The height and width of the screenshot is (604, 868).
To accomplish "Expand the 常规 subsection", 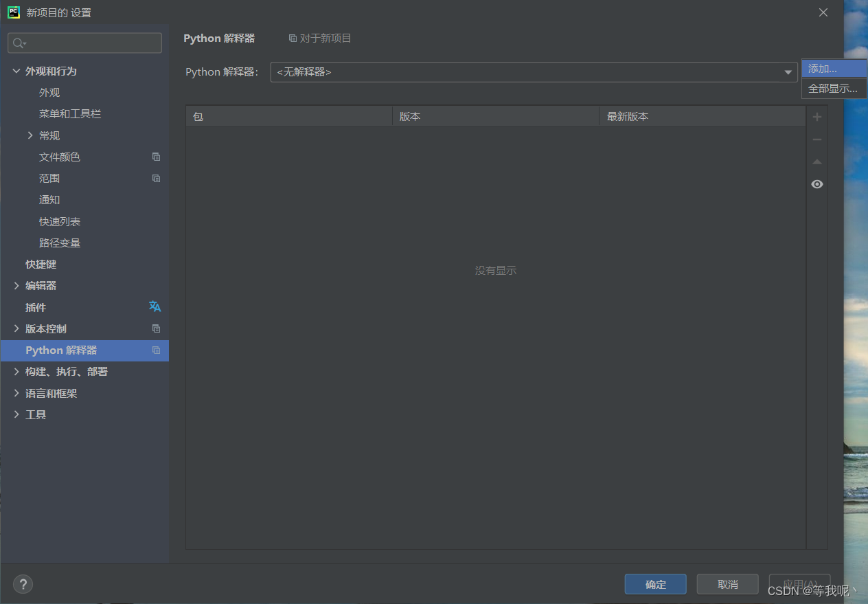I will (x=30, y=135).
